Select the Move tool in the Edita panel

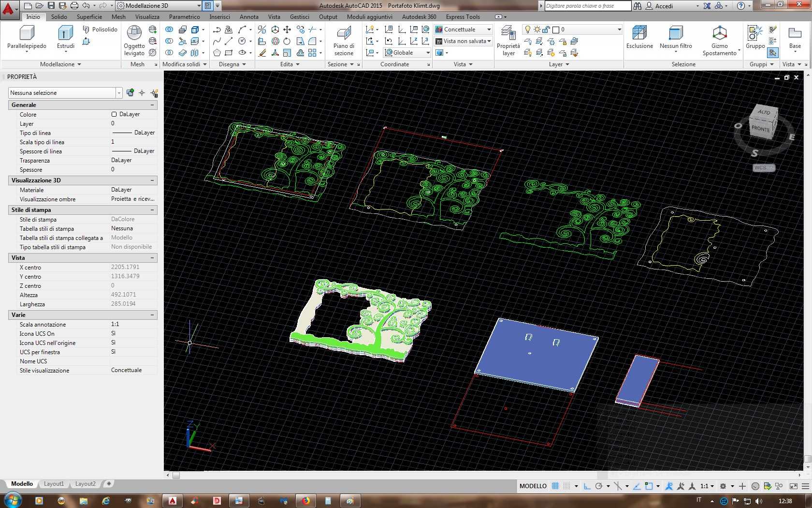pos(287,30)
